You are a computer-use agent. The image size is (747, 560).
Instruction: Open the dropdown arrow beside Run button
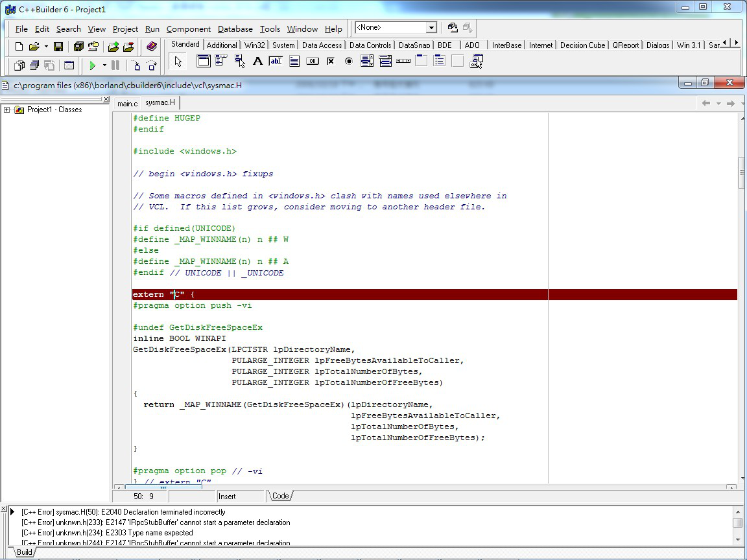104,65
